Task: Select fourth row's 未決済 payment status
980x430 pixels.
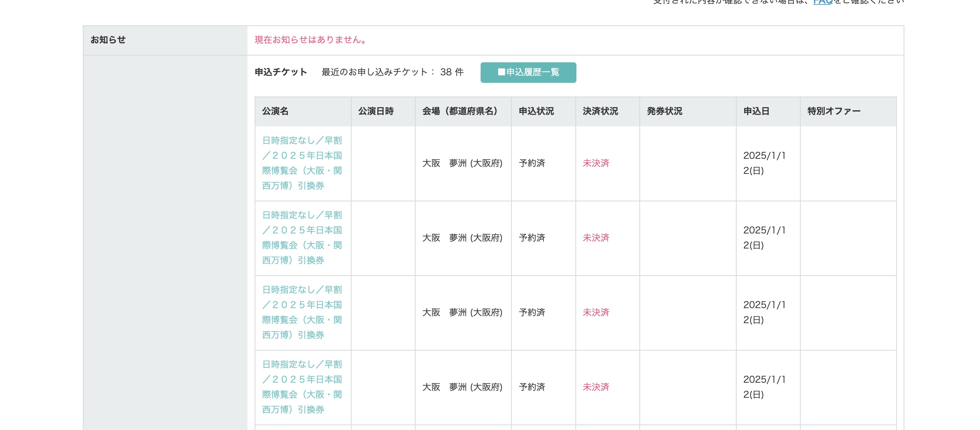Action: coord(596,387)
